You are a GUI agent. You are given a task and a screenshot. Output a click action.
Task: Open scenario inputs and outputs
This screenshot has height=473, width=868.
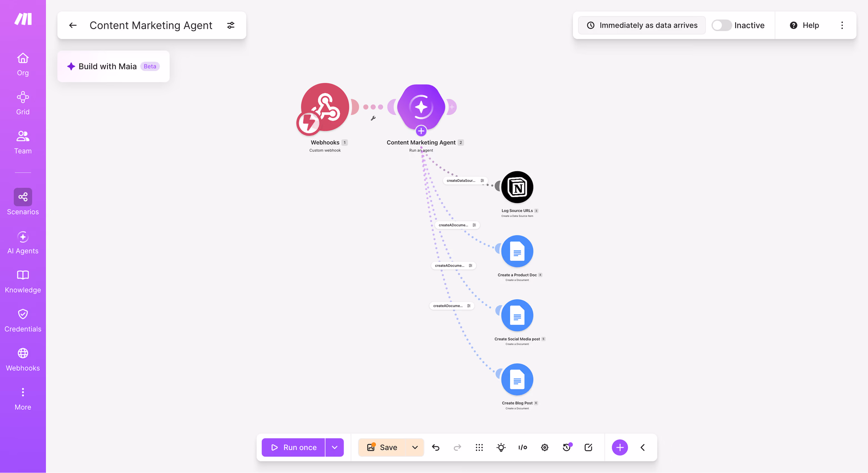point(523,447)
